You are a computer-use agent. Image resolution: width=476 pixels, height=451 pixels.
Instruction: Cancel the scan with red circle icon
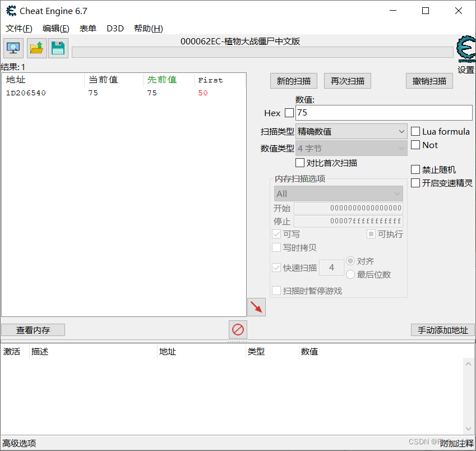(237, 330)
